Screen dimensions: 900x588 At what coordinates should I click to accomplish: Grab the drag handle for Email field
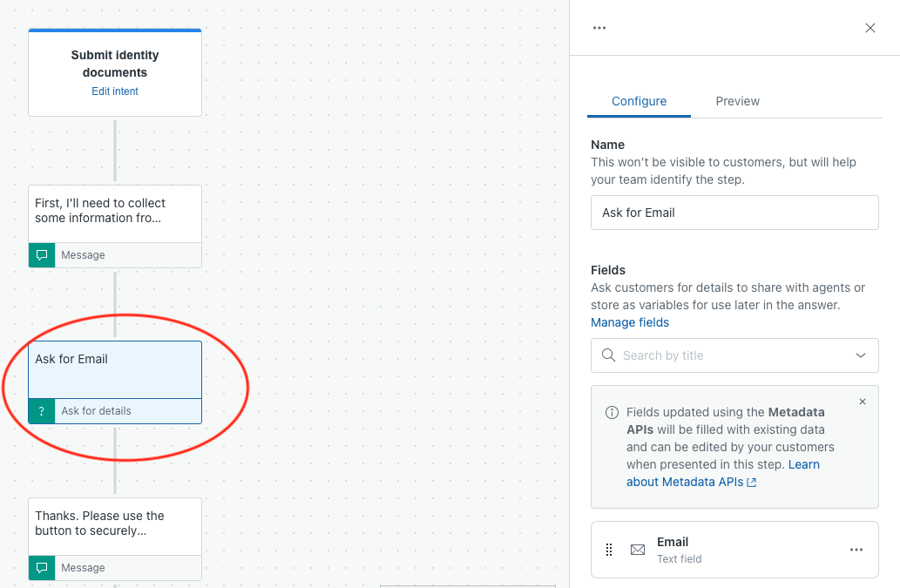coord(609,550)
